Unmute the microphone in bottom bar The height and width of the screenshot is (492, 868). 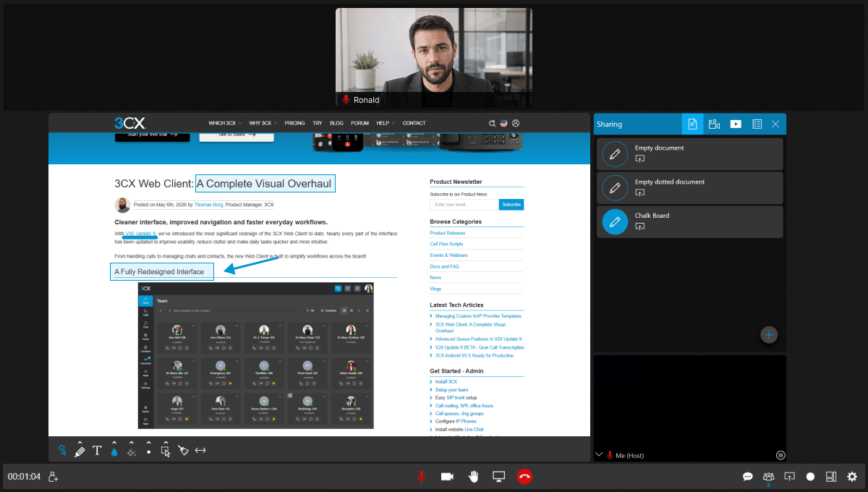click(420, 477)
